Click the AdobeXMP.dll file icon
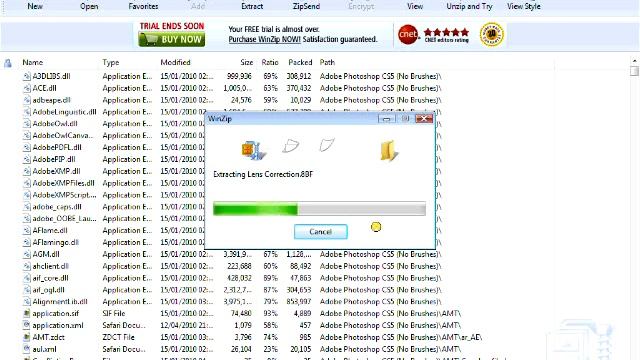Image resolution: width=640 pixels, height=360 pixels. click(27, 171)
